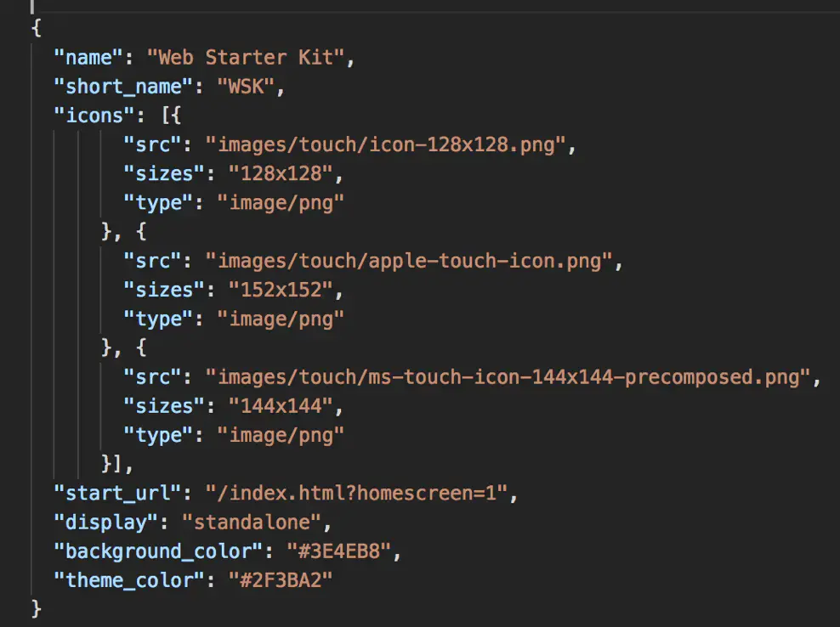Place cursor on icon-128x128.png path

[385, 144]
